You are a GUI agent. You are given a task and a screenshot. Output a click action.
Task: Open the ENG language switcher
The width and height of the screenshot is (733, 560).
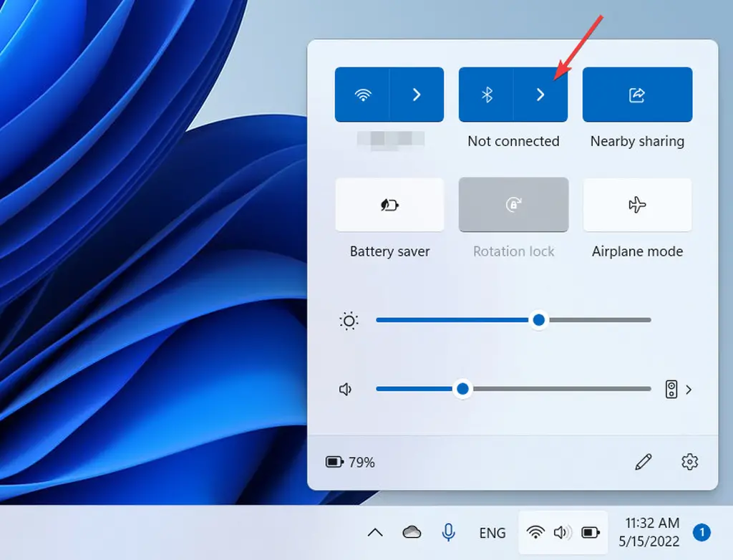click(492, 533)
